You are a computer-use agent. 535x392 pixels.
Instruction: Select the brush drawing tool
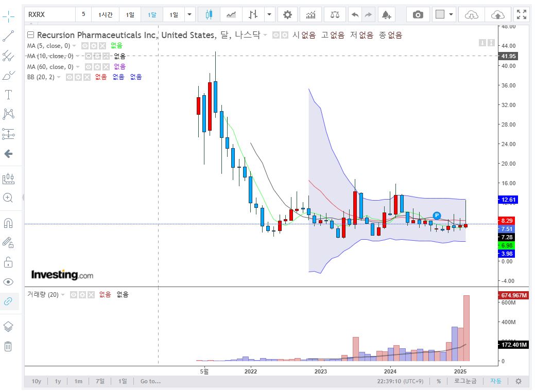coord(8,75)
